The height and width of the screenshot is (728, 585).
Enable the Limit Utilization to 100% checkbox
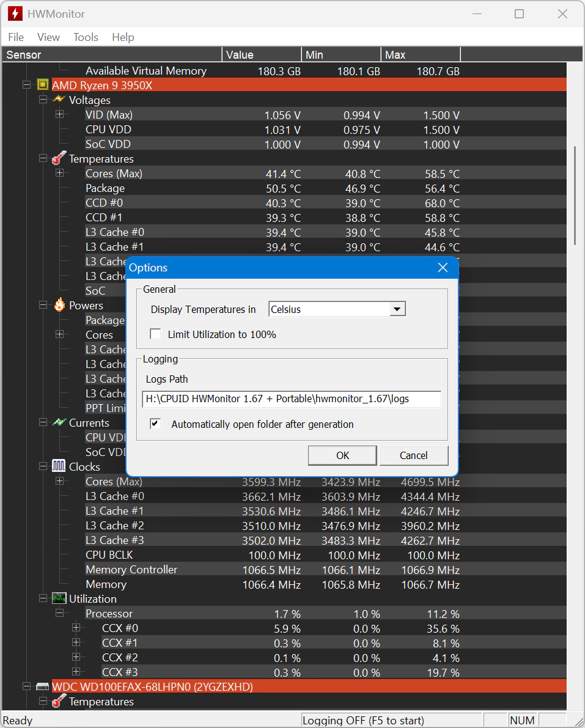[155, 334]
